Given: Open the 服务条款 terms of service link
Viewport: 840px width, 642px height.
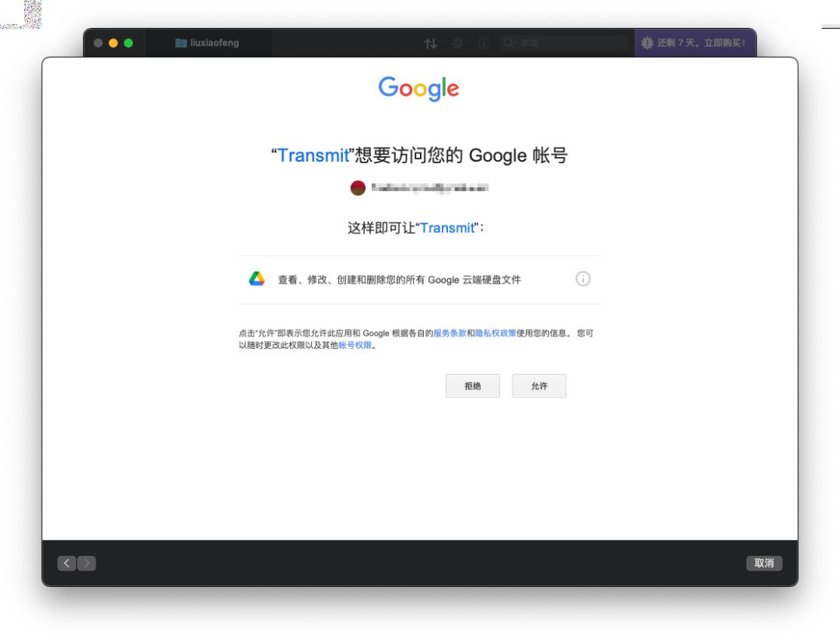Looking at the screenshot, I should coord(450,333).
